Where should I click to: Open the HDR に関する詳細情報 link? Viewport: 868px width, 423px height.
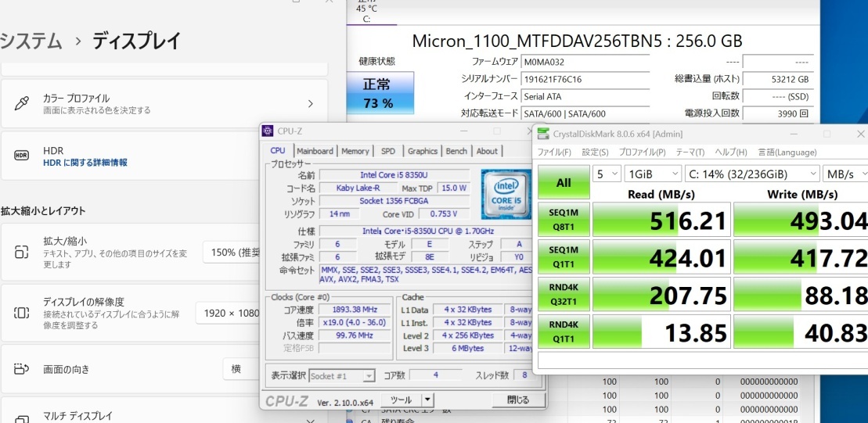coord(85,163)
